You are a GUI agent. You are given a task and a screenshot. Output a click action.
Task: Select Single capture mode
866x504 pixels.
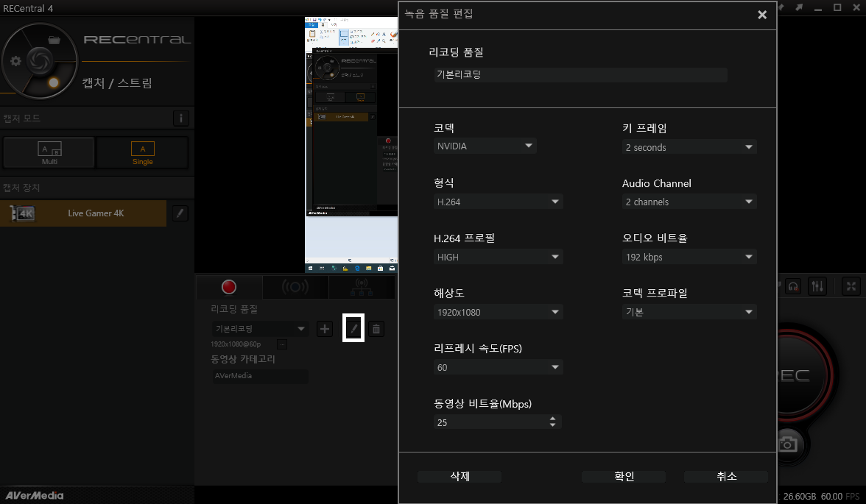143,153
